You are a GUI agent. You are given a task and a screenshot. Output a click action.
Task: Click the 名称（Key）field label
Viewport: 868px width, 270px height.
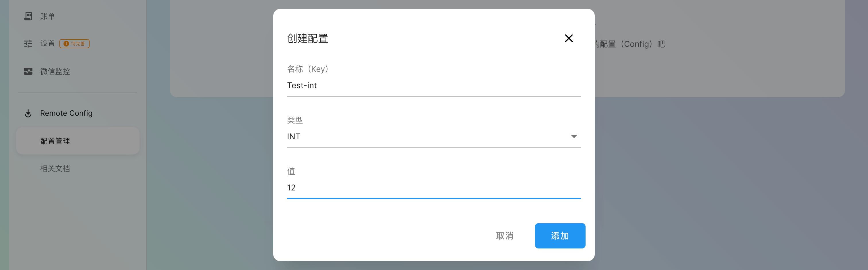(x=307, y=69)
